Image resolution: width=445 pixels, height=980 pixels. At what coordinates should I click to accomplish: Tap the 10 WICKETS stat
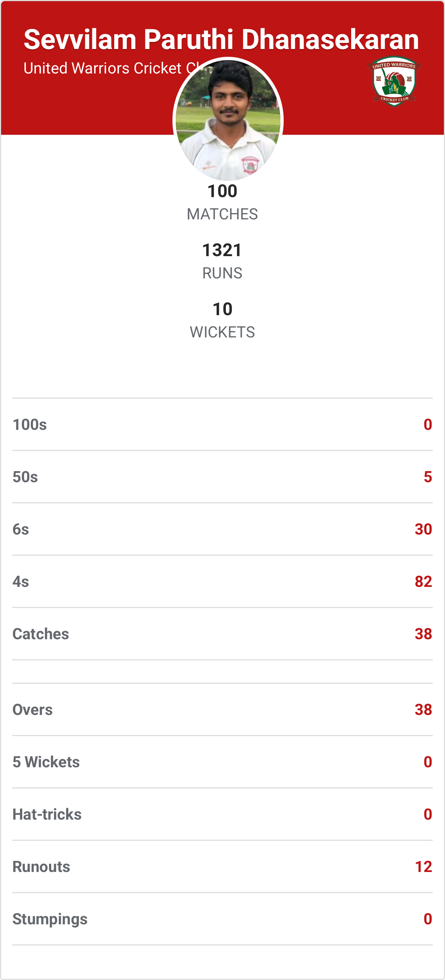(222, 320)
